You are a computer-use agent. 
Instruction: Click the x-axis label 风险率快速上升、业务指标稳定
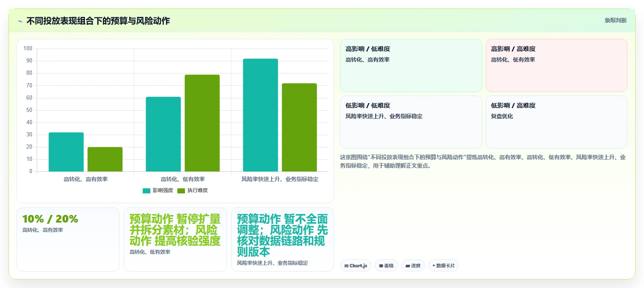pyautogui.click(x=280, y=179)
